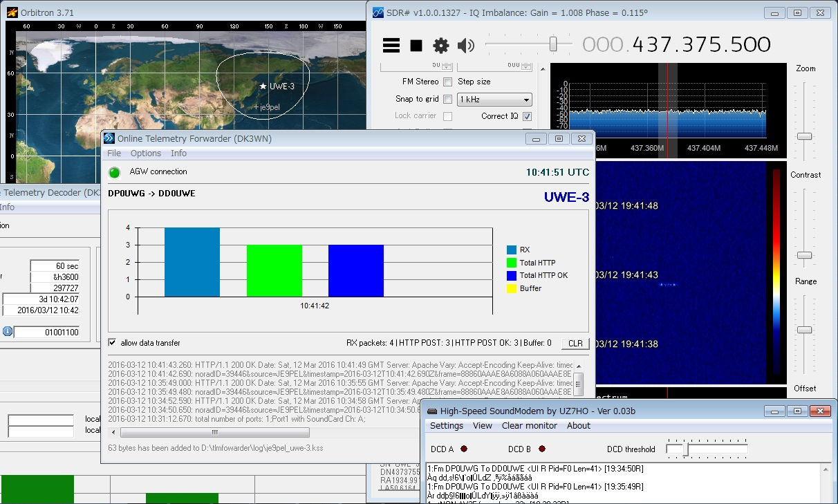Click the Total HTTP legend swatch
This screenshot has width=838, height=504.
pyautogui.click(x=512, y=263)
